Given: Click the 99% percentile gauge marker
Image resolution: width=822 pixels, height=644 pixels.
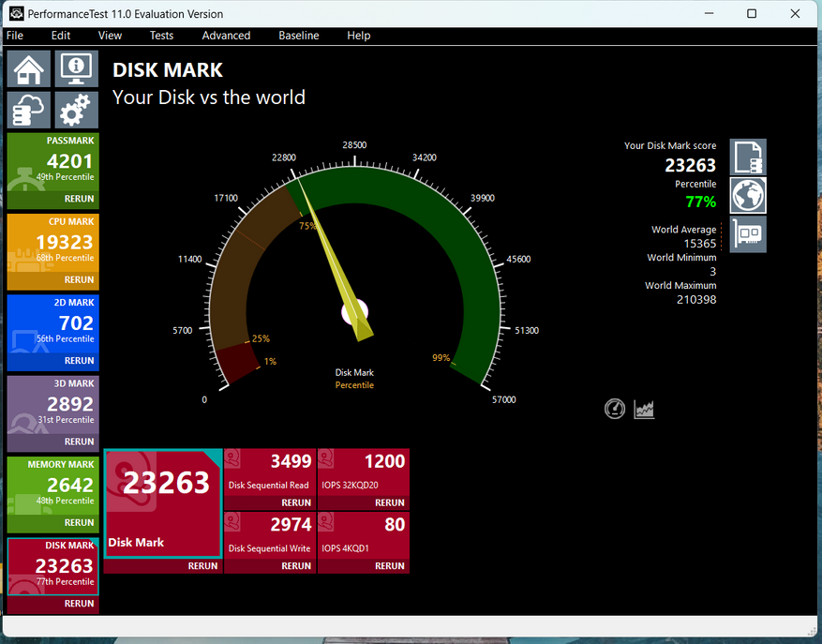Looking at the screenshot, I should (441, 358).
